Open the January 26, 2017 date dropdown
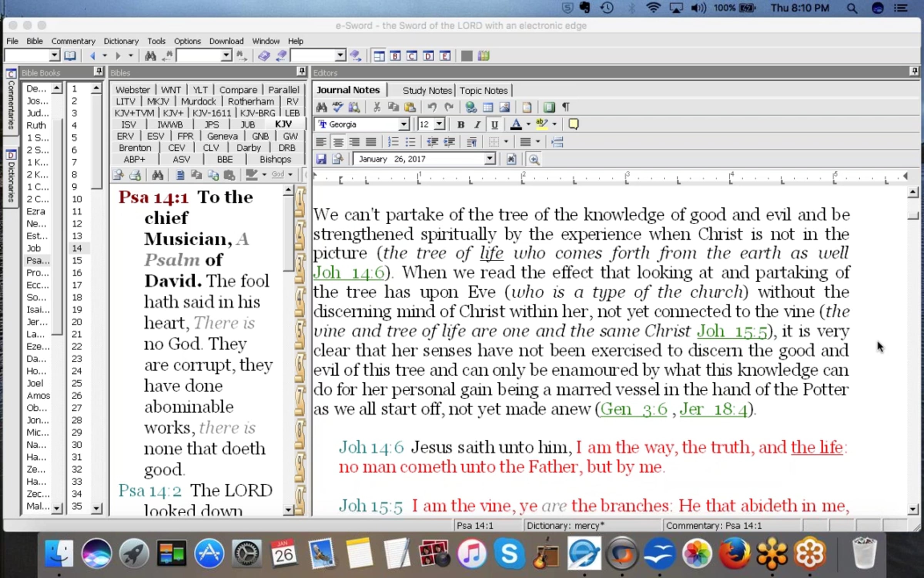 tap(489, 159)
